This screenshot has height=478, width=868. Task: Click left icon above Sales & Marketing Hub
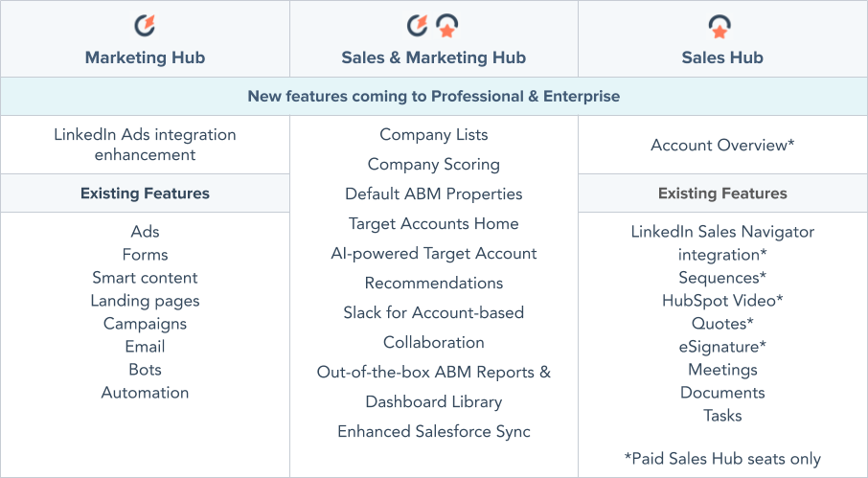point(418,25)
